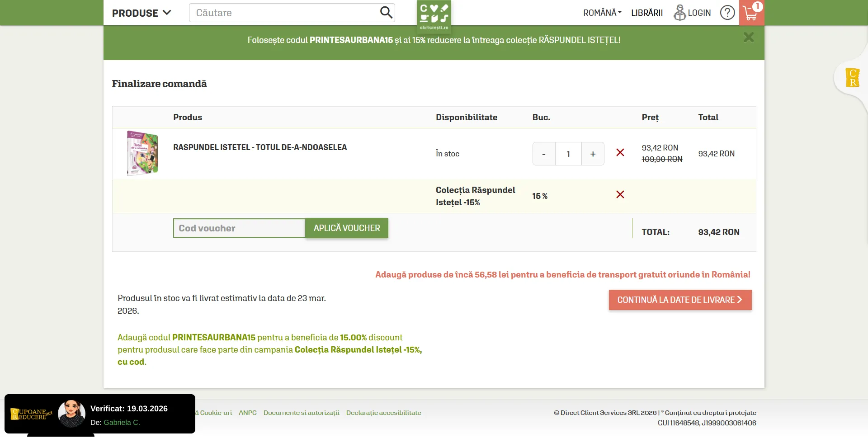Screen dimensions: 868x438
Task: Remove product with red X icon
Action: [620, 153]
